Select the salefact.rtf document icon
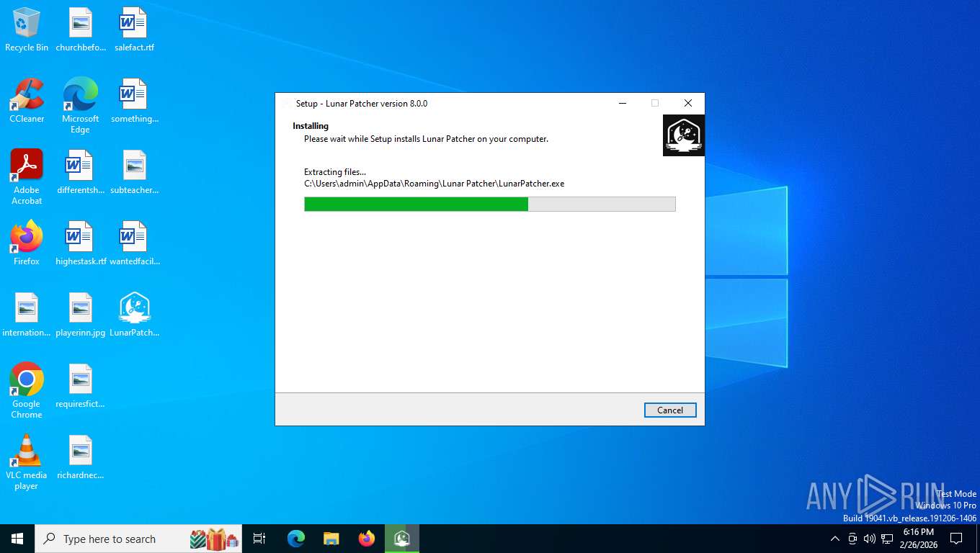 134,30
